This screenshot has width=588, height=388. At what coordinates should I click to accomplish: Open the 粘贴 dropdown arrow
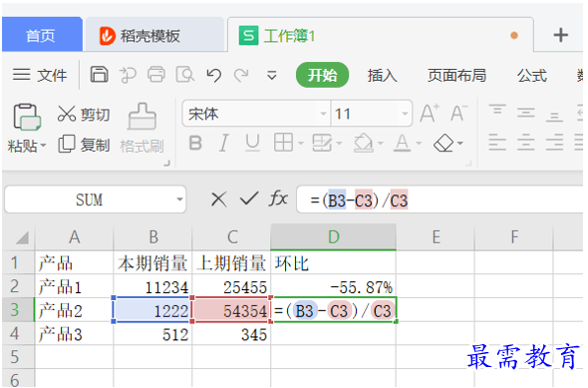pyautogui.click(x=43, y=146)
